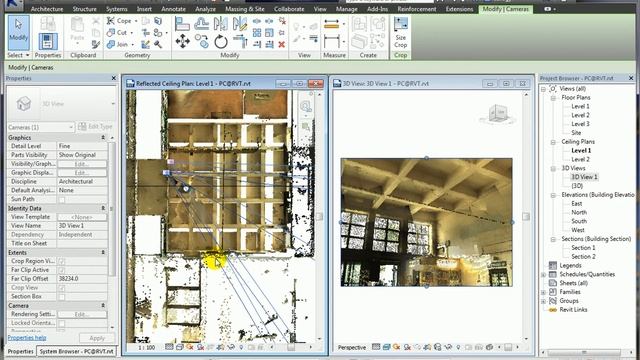Image resolution: width=640 pixels, height=360 pixels.
Task: Collapse the Identity Data properties group
Action: coord(103,209)
